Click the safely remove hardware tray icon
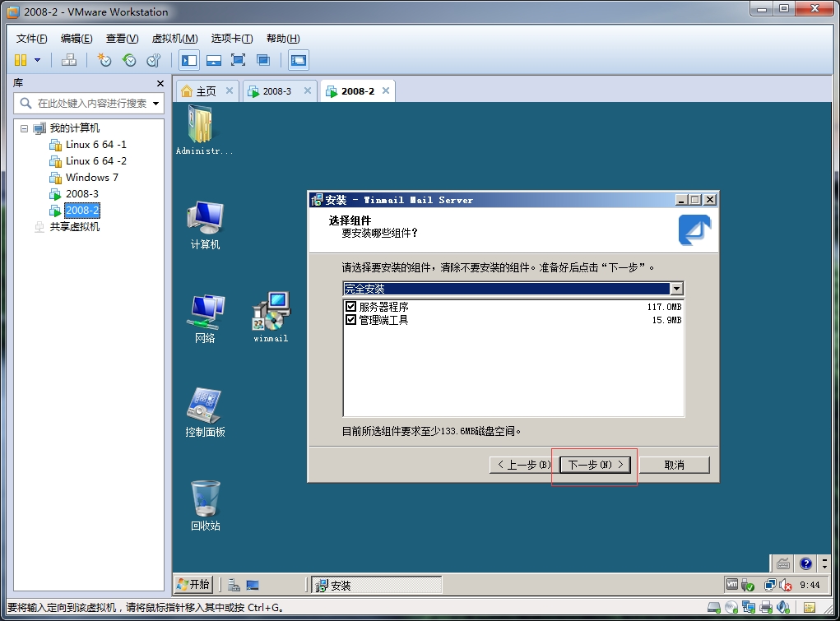 [748, 585]
